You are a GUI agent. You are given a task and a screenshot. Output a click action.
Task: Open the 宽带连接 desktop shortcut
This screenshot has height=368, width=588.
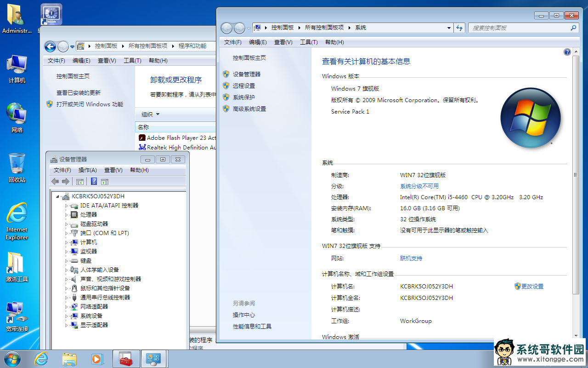[x=17, y=316]
